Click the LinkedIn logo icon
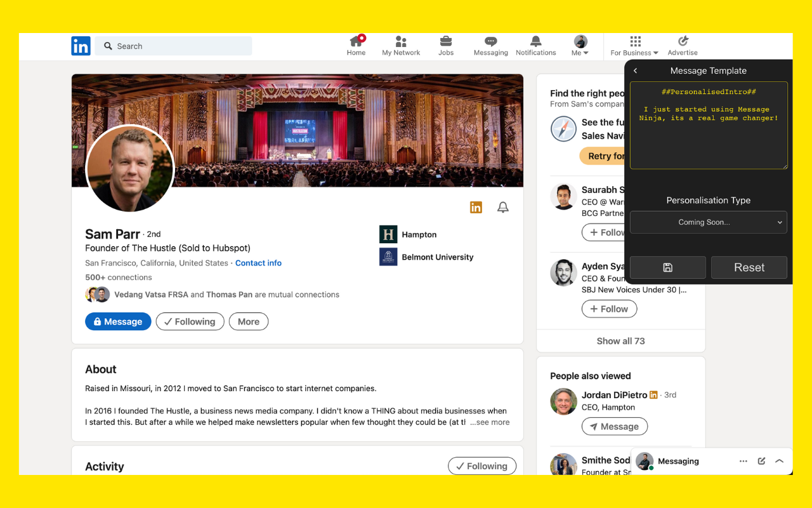This screenshot has width=812, height=508. 81,46
